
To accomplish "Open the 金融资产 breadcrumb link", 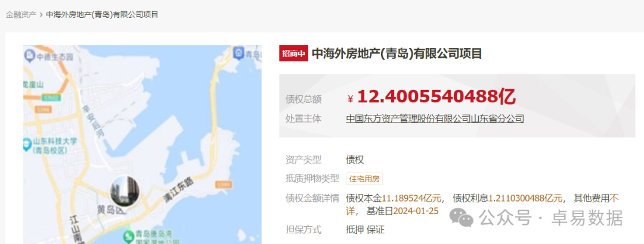I will [20, 15].
